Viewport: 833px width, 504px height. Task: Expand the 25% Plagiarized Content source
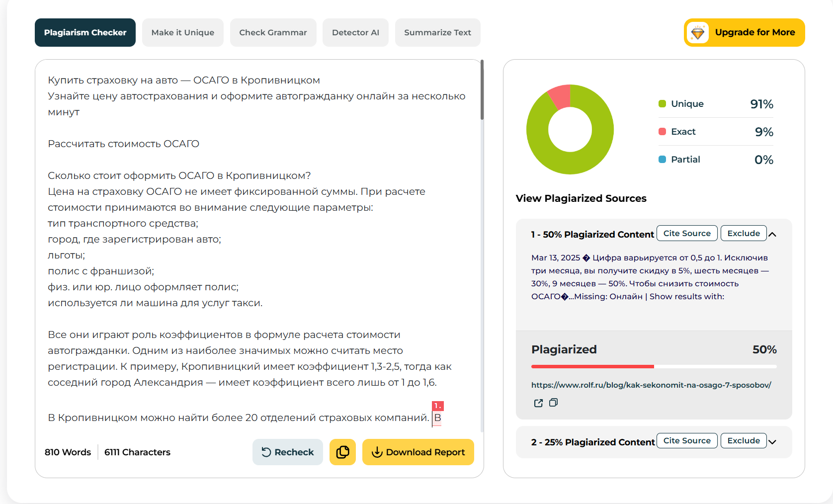772,441
